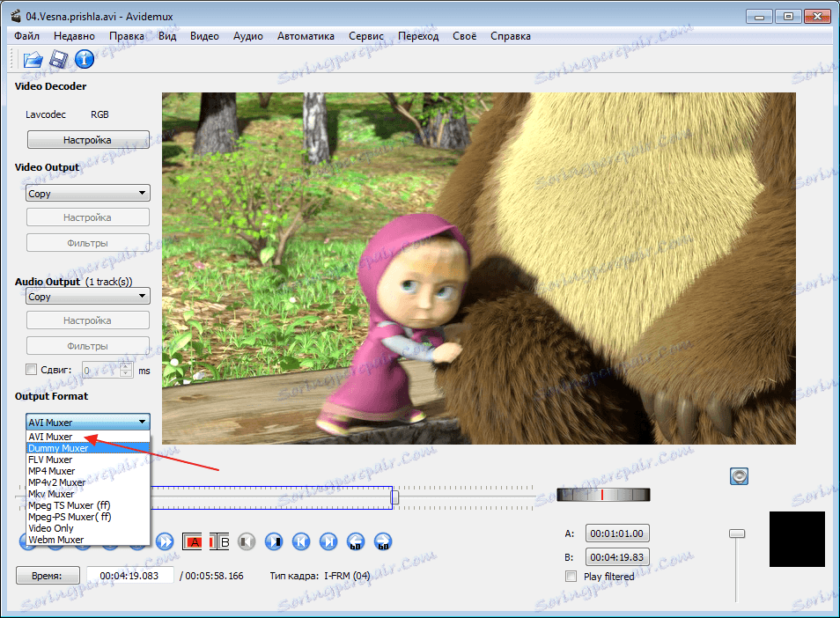840x618 pixels.
Task: Save the video using the floppy disk icon
Action: [58, 59]
